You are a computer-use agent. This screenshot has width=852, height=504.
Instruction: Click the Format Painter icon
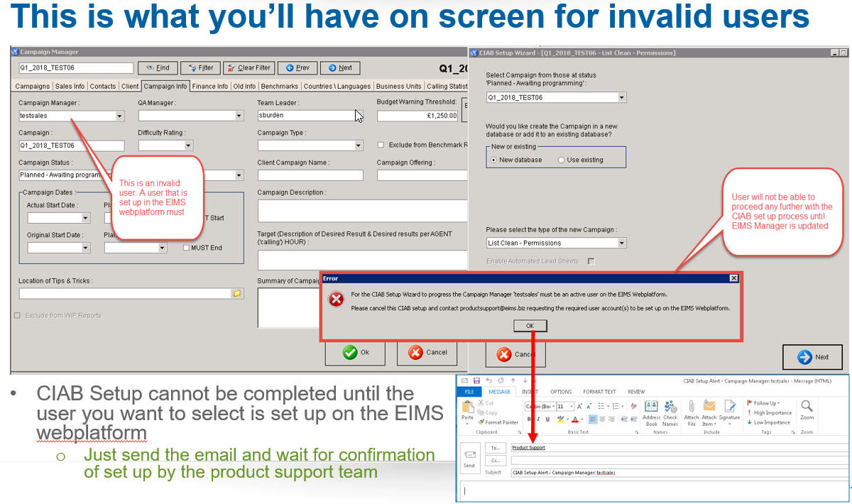coord(481,422)
